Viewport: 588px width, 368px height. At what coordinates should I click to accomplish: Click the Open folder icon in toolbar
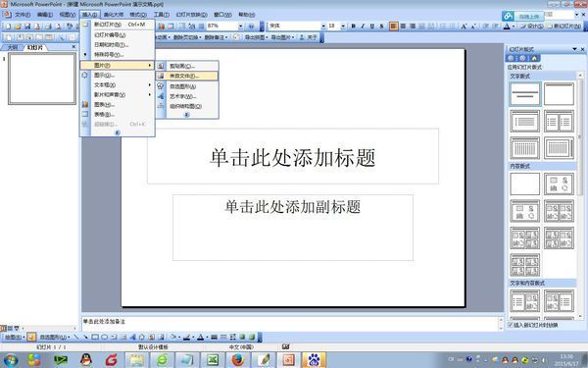[x=18, y=26]
